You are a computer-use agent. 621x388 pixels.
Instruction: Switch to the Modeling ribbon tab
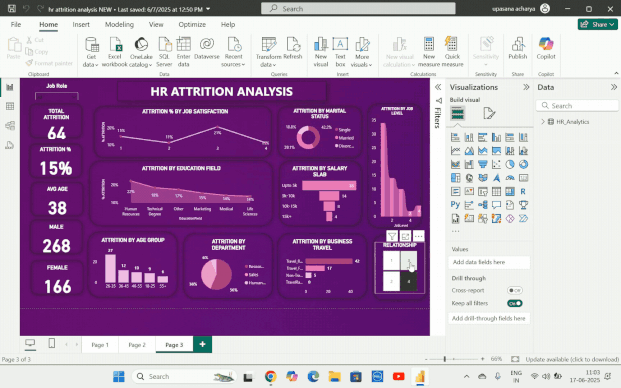[119, 25]
